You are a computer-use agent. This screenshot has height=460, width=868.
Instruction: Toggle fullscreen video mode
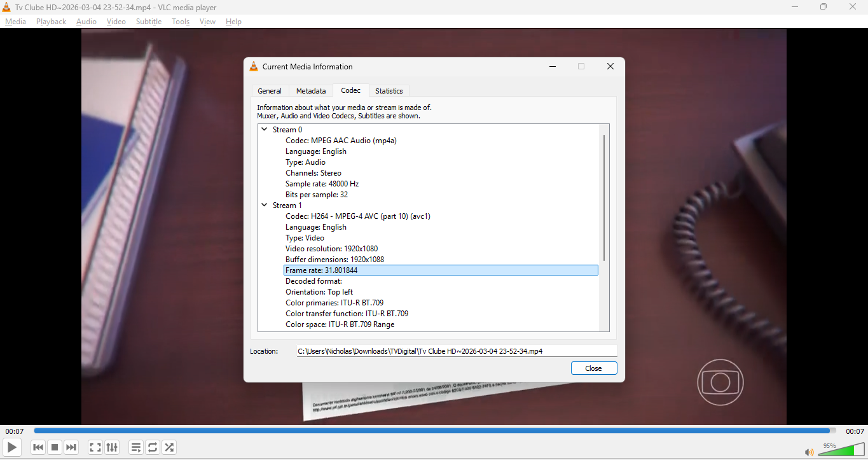(x=95, y=447)
